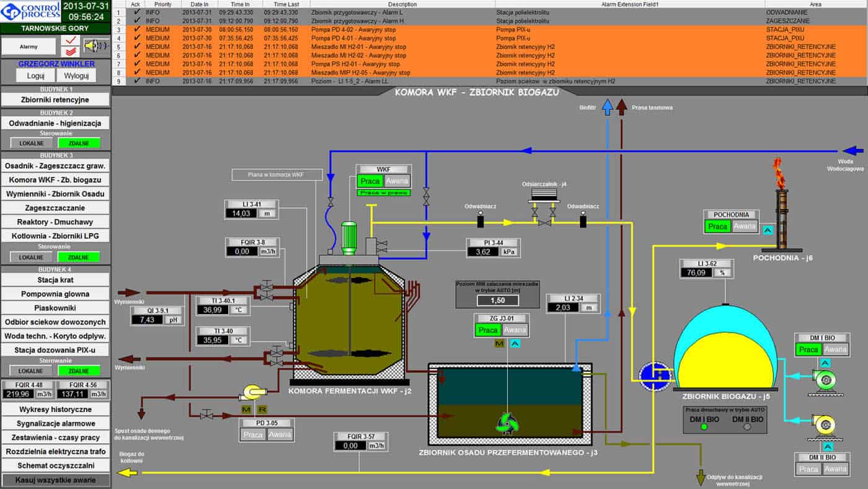Open Wykresy historyczne
This screenshot has height=489, width=868.
(x=55, y=409)
